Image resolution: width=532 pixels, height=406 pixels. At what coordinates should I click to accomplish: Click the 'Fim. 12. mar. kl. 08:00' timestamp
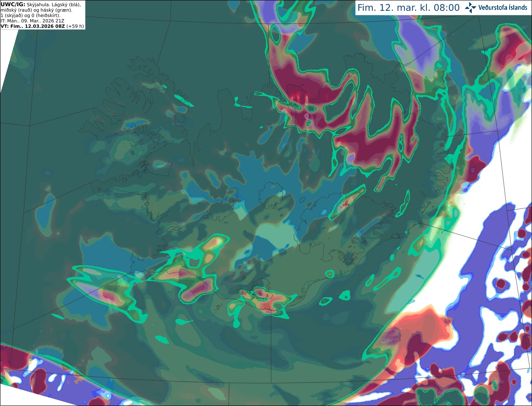[409, 8]
